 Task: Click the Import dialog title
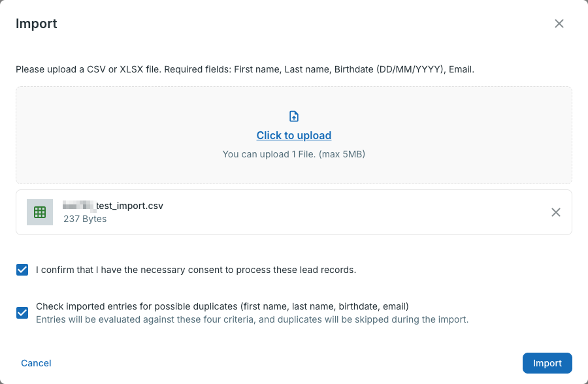[x=37, y=24]
